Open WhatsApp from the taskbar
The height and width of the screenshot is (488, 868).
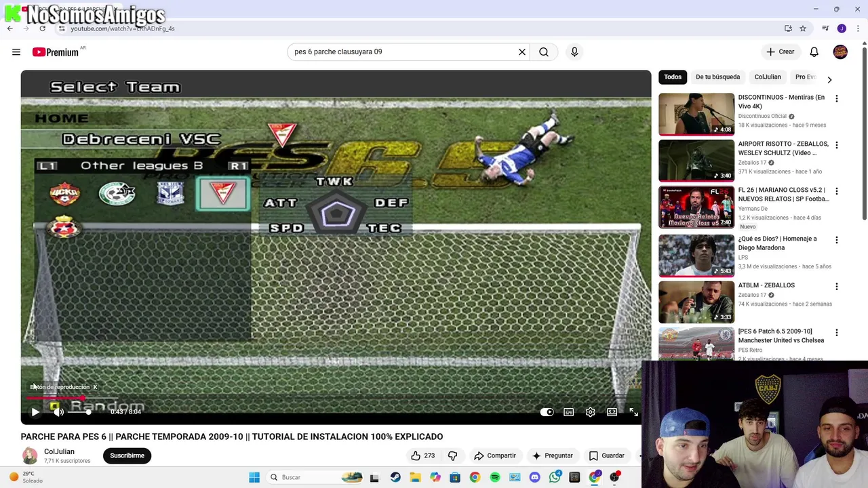coord(555,477)
